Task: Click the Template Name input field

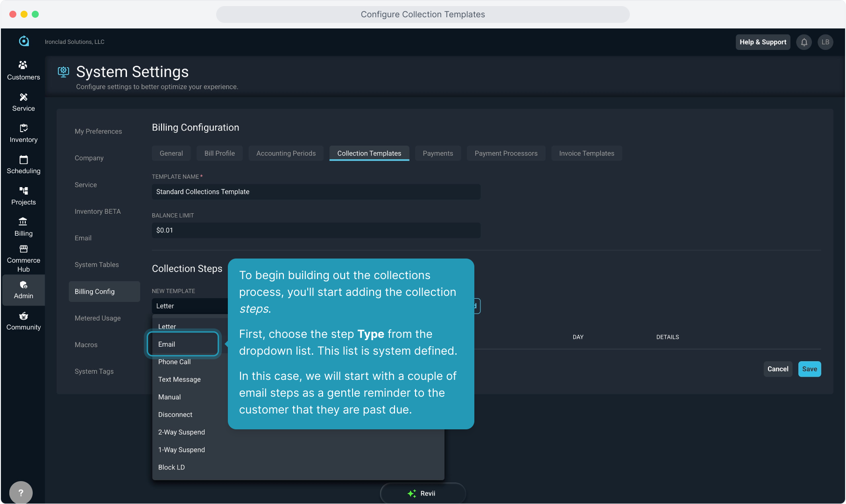Action: coord(316,192)
